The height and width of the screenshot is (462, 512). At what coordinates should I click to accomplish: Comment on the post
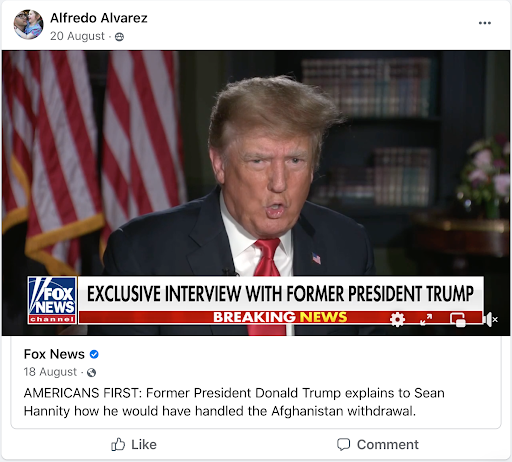coord(378,445)
